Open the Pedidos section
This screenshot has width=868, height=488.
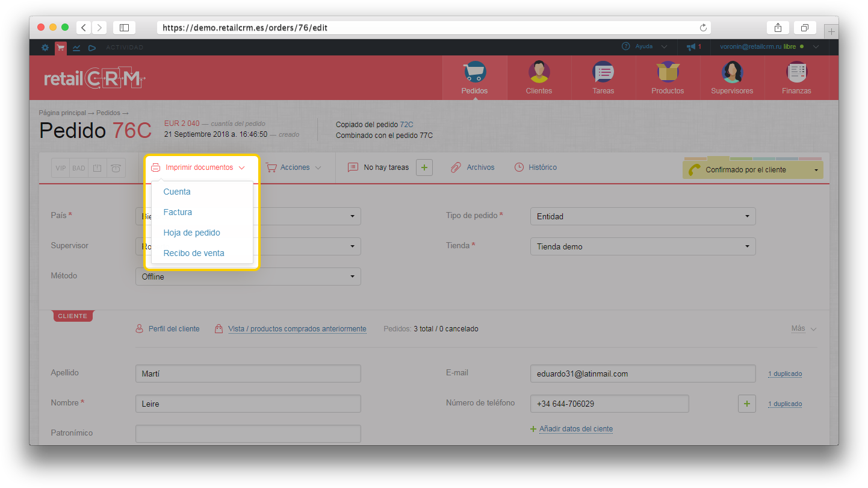click(x=475, y=78)
